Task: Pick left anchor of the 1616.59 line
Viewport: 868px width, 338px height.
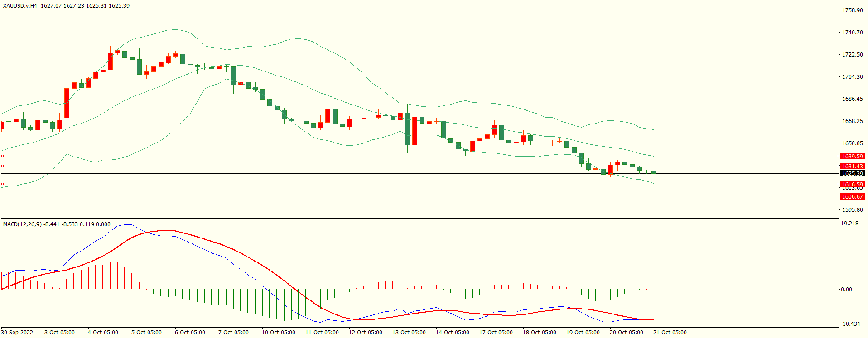Action: click(2, 184)
